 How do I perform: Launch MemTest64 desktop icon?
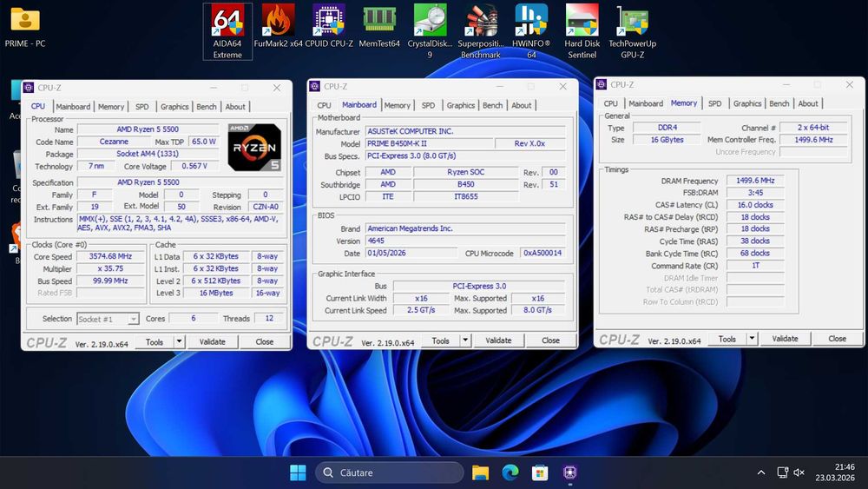click(x=379, y=26)
